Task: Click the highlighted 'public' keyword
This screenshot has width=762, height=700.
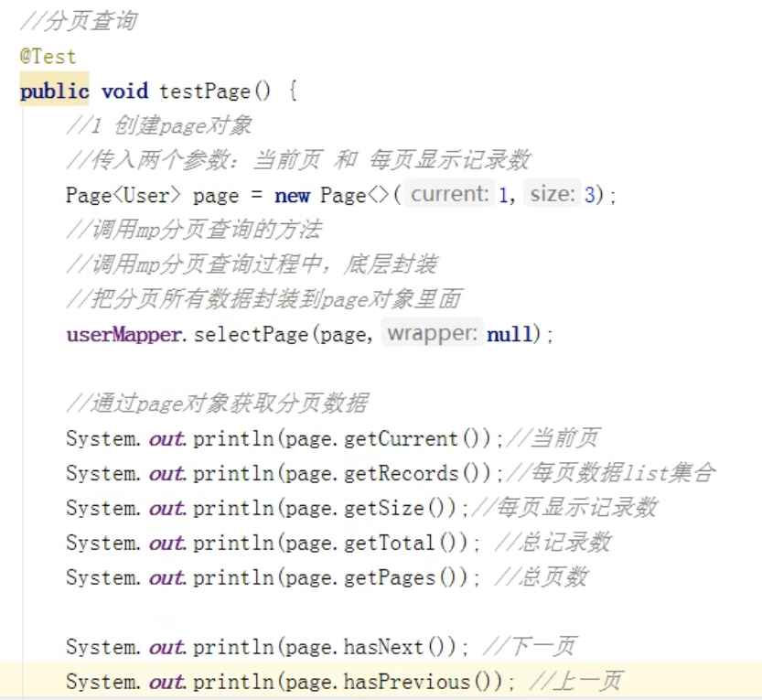Action: (x=55, y=92)
